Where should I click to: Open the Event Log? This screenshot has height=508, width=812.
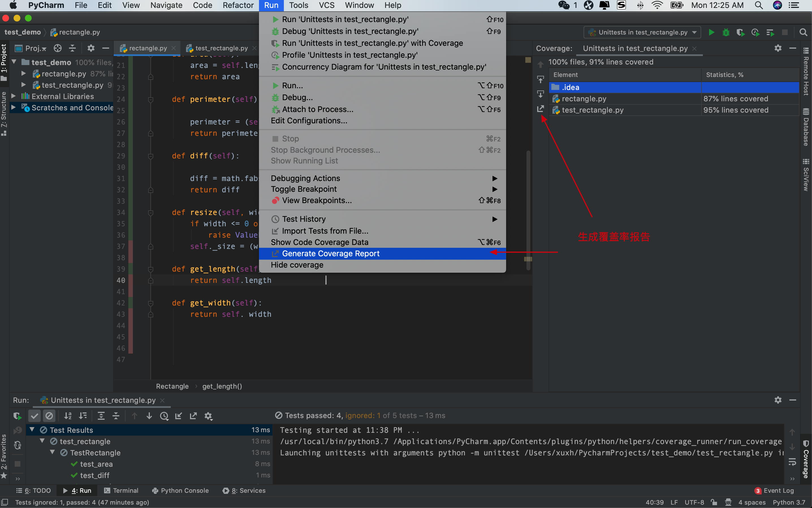[x=774, y=490]
